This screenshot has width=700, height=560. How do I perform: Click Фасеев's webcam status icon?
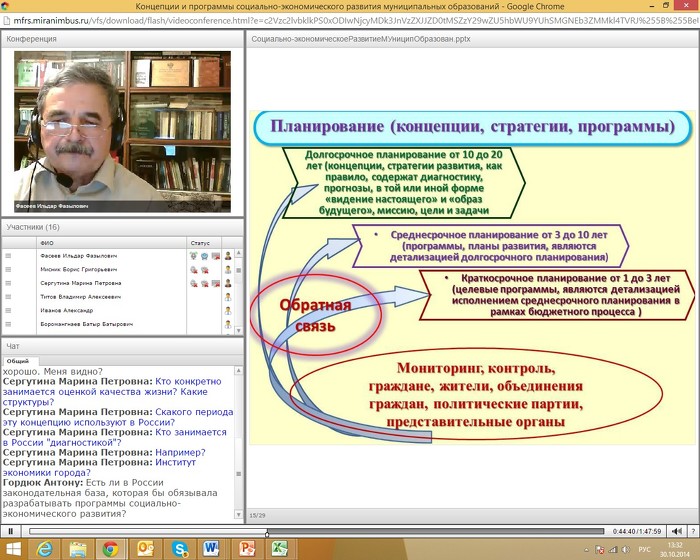tap(204, 256)
